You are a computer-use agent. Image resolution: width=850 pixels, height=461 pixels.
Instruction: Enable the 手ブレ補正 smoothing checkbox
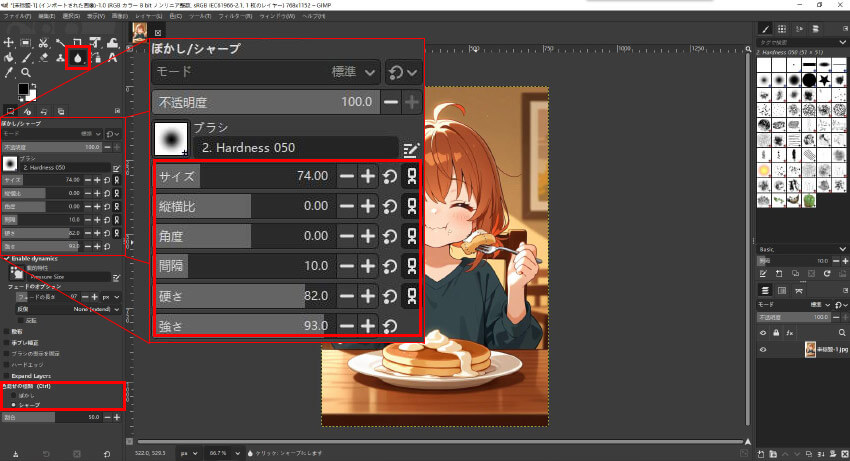pyautogui.click(x=7, y=343)
